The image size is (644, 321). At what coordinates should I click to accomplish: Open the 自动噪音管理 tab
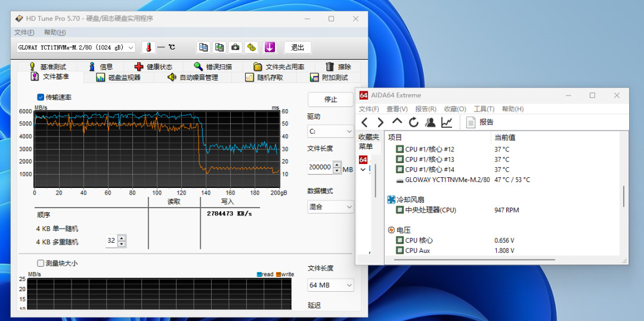[x=193, y=78]
